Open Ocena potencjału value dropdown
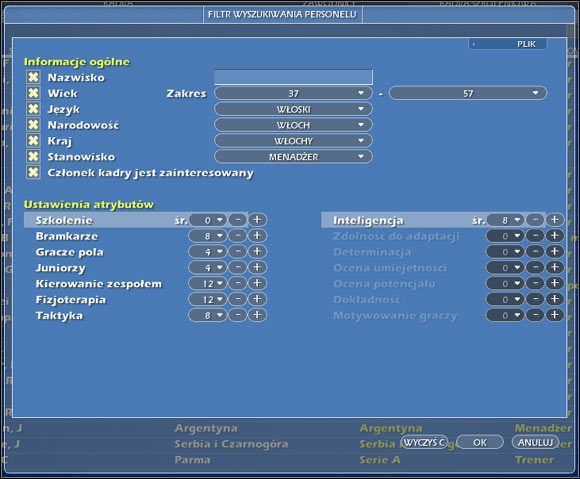 click(x=505, y=284)
